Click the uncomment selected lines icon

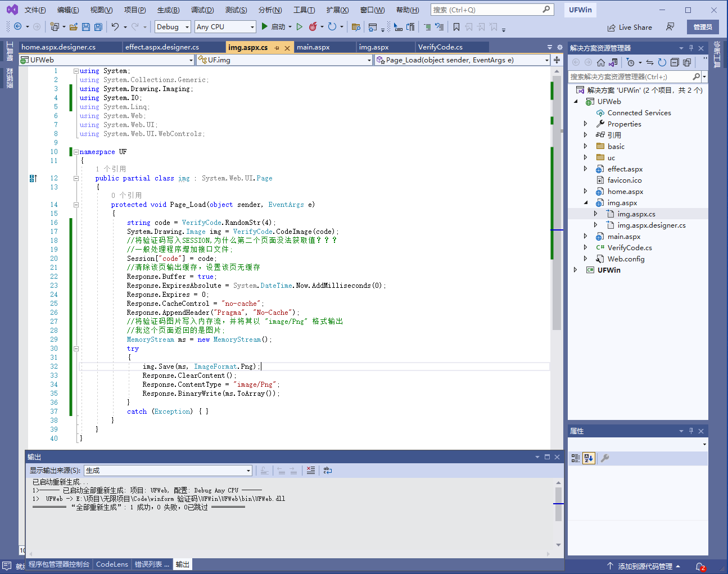pos(440,26)
